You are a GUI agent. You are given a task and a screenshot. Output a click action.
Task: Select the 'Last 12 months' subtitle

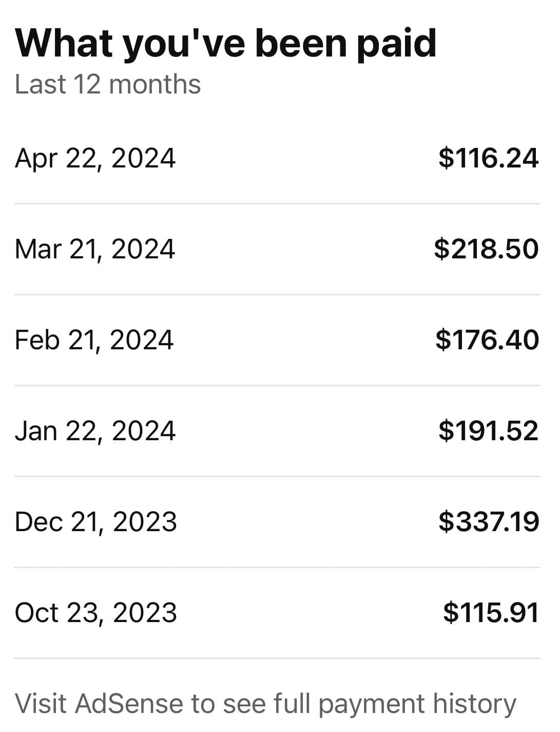pos(108,84)
